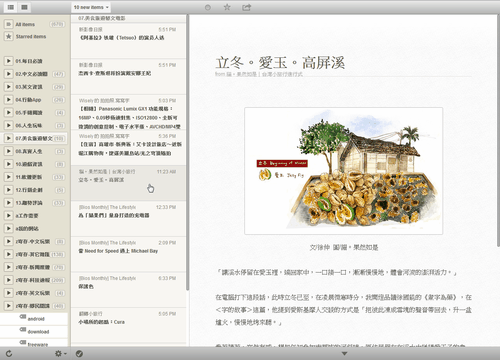Screen dimensions: 500x360
Task: Click the triangle of z folder with 209 unread
Action: pos(8,280)
